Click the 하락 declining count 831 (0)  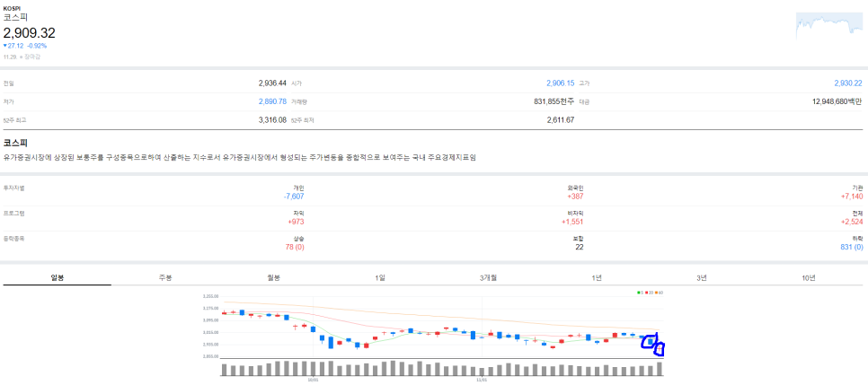[851, 248]
